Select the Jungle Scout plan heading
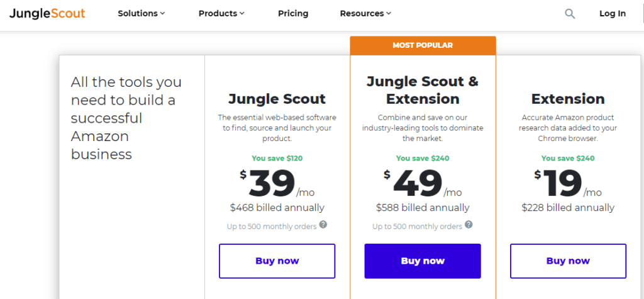 coord(277,99)
